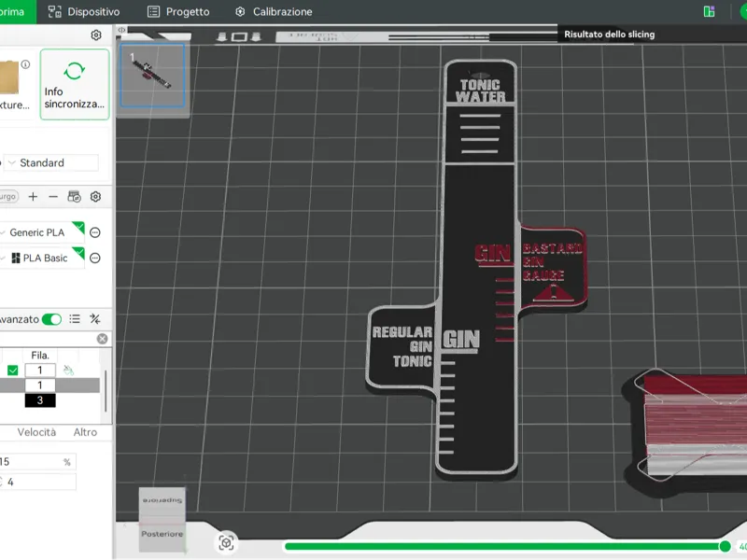Open the Standard preset dropdown
Image resolution: width=747 pixels, height=560 pixels.
pos(51,162)
